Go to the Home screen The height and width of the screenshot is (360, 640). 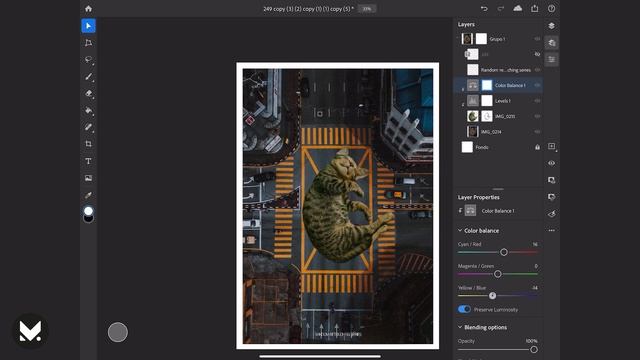pos(88,9)
